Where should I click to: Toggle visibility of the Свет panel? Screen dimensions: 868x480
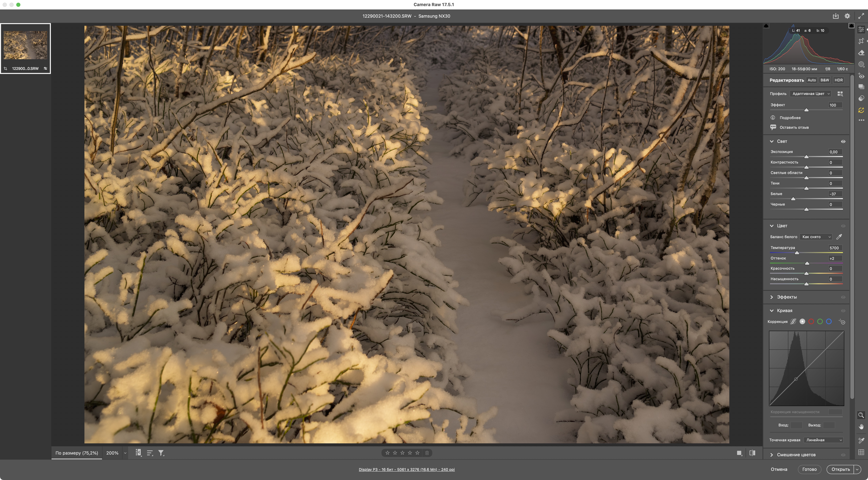(843, 142)
